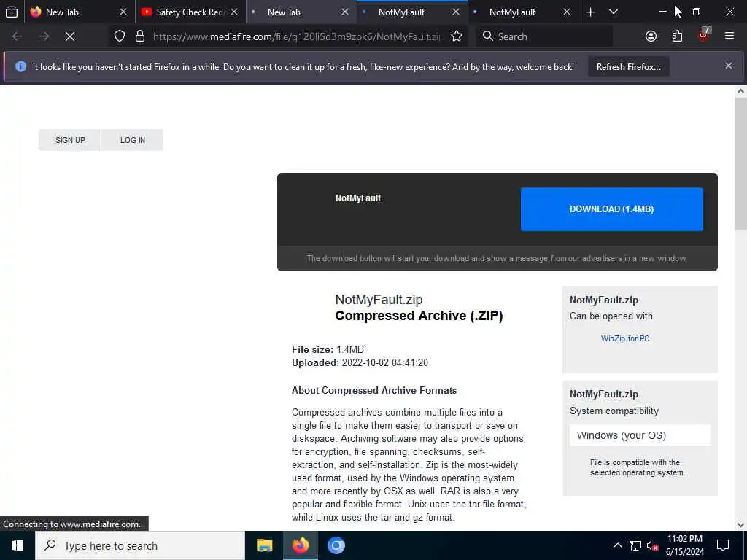Close the Safety Check tab

234,12
